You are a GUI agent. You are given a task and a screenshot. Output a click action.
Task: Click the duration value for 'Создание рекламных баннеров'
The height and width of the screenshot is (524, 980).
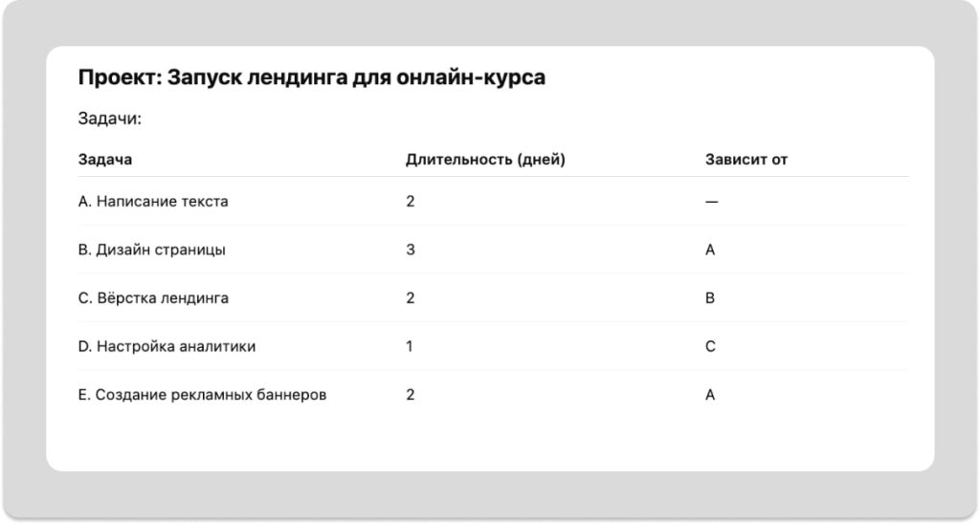pyautogui.click(x=411, y=395)
